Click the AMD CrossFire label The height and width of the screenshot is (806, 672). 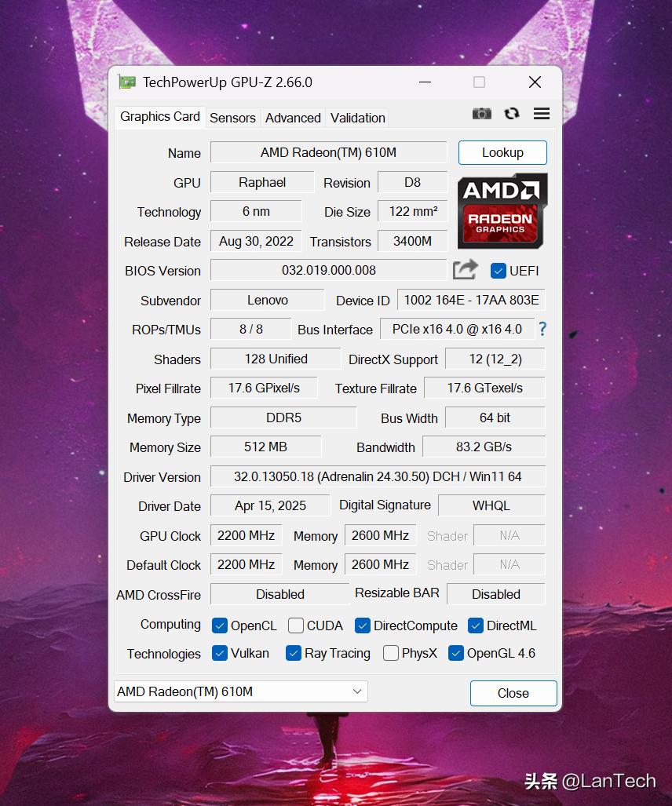[x=159, y=595]
